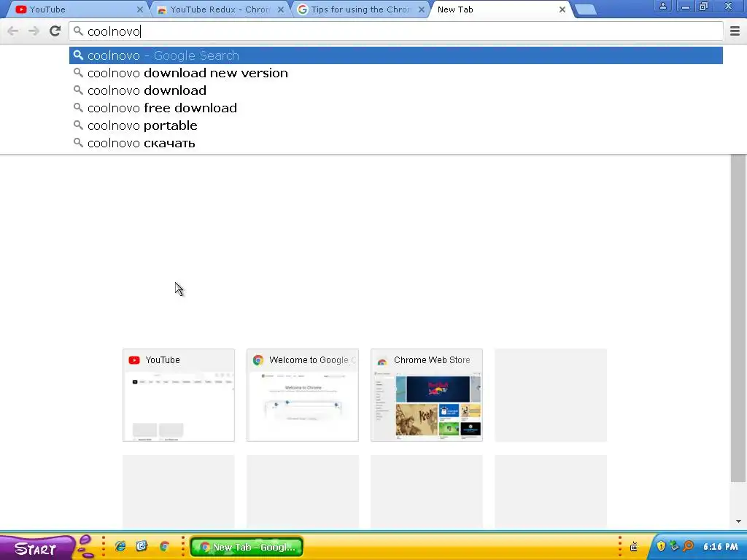747x560 pixels.
Task: Choose 'coolnovo - Google Search' suggestion
Action: (x=395, y=55)
